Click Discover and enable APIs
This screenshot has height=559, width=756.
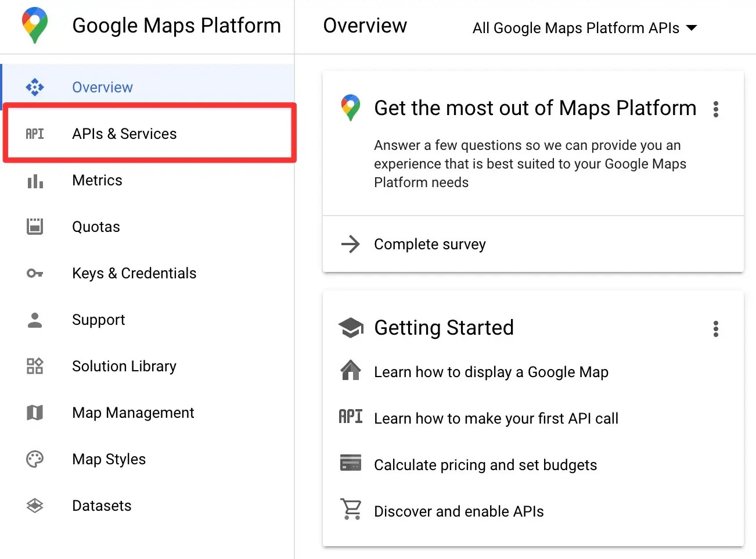click(x=459, y=511)
